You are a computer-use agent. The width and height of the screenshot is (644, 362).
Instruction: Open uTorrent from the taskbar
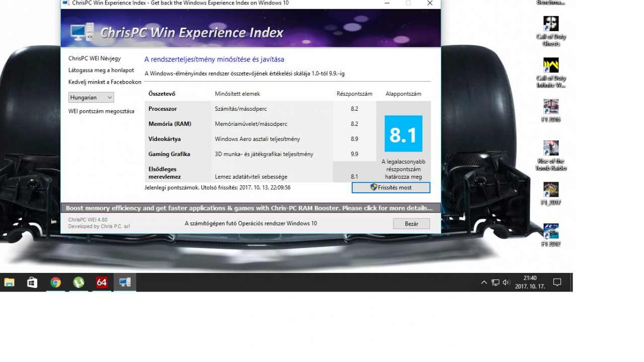click(78, 282)
